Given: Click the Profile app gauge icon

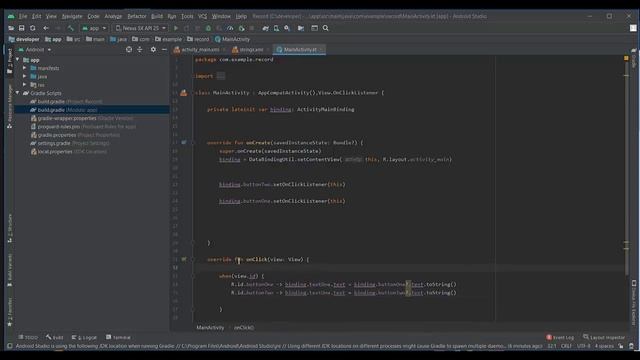Looking at the screenshot, I should [230, 28].
